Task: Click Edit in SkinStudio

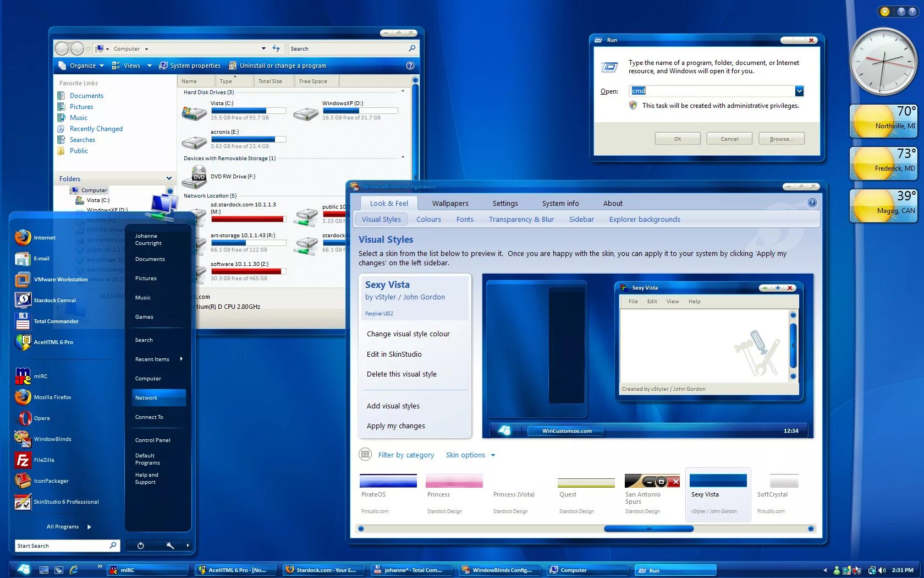Action: click(x=394, y=355)
